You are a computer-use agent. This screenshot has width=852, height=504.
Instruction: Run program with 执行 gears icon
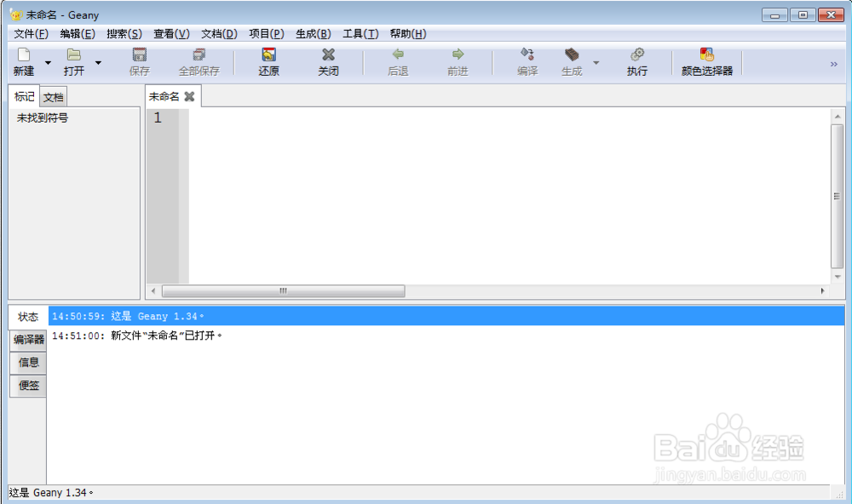pyautogui.click(x=636, y=54)
